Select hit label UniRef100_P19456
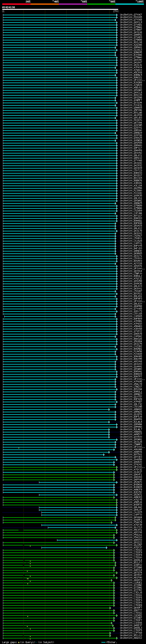This screenshot has width=146, height=644. (x=131, y=352)
